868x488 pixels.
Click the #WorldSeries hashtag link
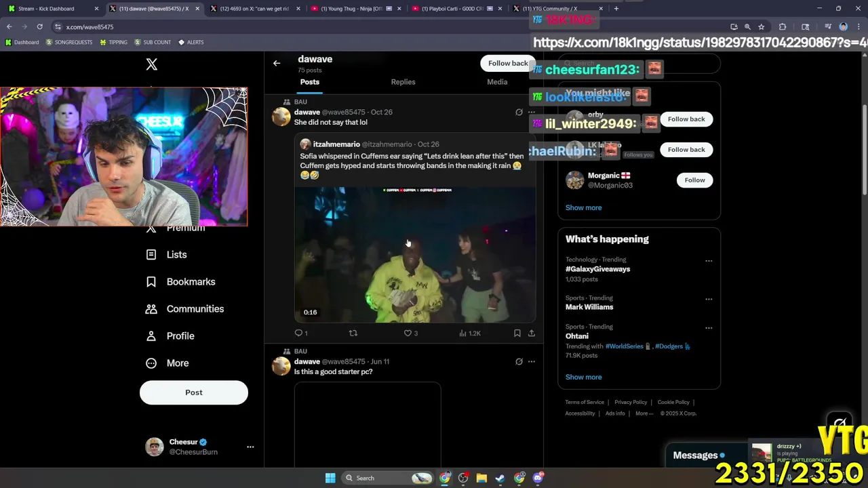pyautogui.click(x=624, y=346)
